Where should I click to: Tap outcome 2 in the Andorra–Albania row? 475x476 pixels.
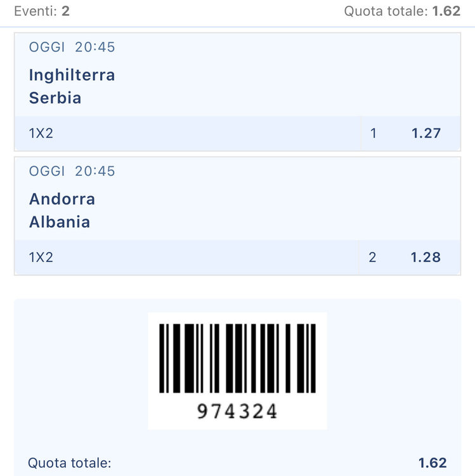(x=372, y=257)
